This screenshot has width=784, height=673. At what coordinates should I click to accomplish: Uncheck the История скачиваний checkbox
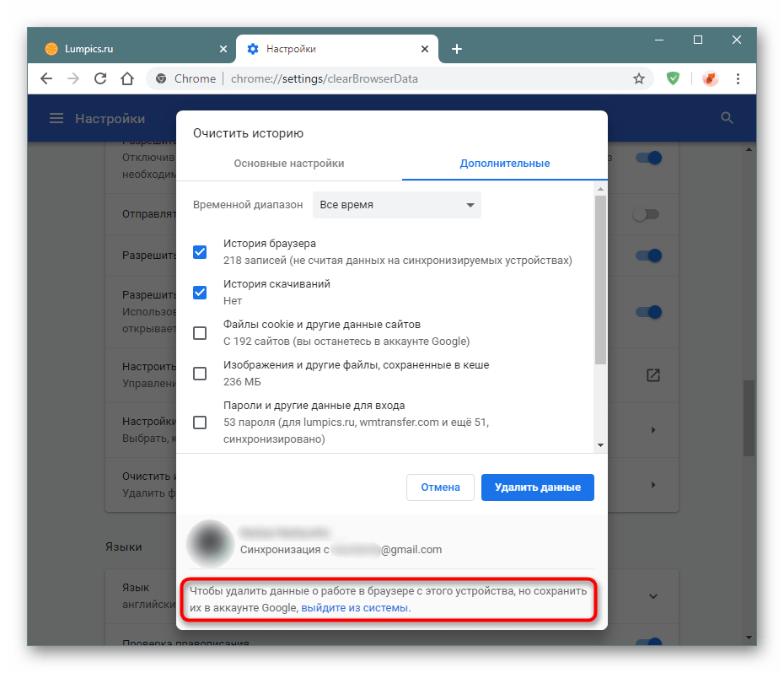pyautogui.click(x=200, y=293)
